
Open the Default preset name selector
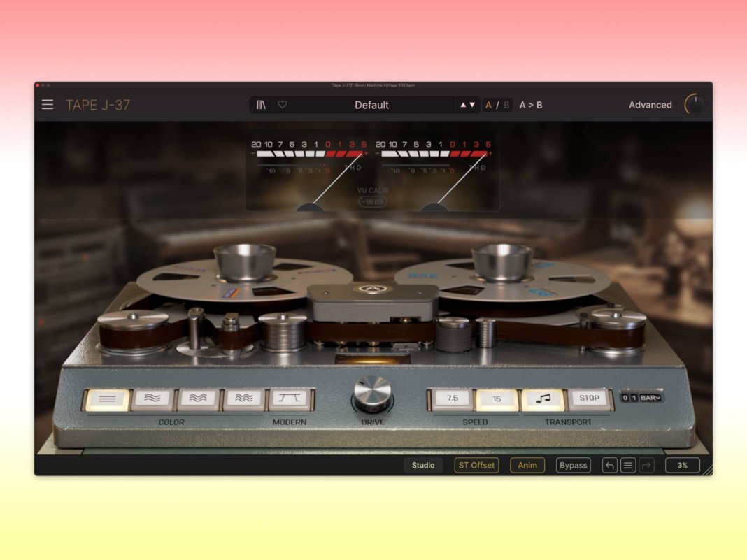coord(371,105)
